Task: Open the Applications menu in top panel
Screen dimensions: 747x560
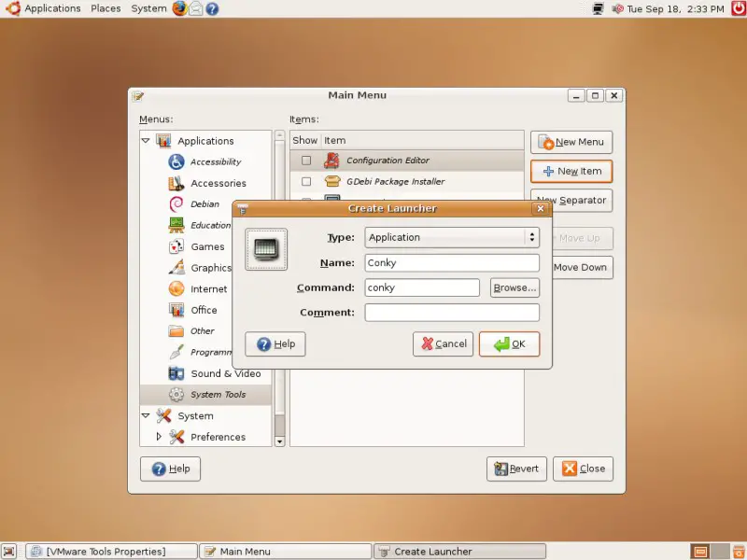Action: click(52, 8)
